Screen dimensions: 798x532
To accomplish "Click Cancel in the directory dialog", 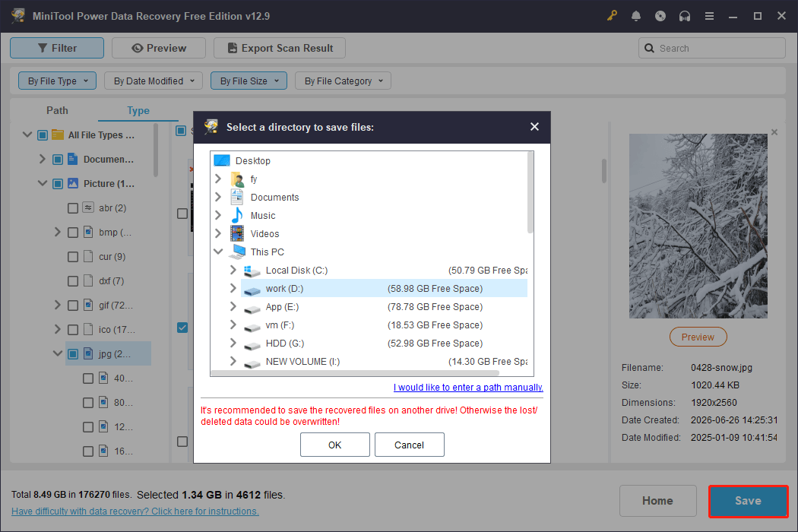I will [409, 445].
